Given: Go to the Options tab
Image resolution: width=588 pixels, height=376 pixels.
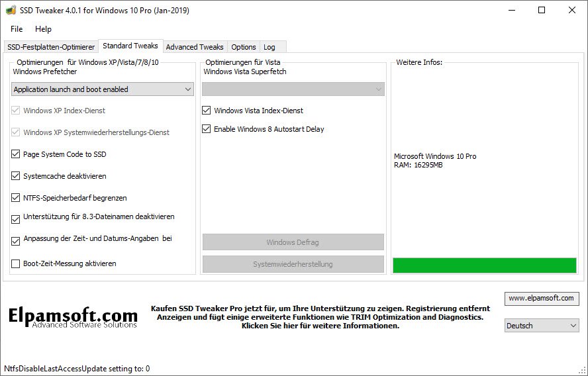Looking at the screenshot, I should click(244, 47).
